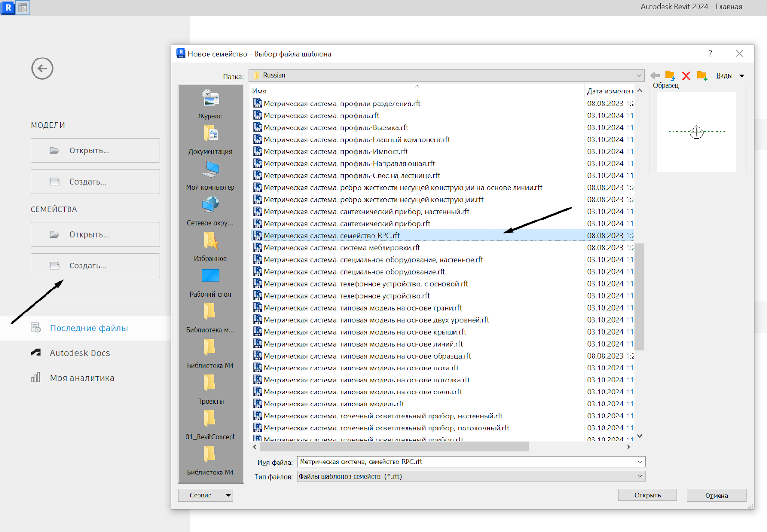The height and width of the screenshot is (532, 767).
Task: Select file 'профили разделения.rft'
Action: coord(342,103)
